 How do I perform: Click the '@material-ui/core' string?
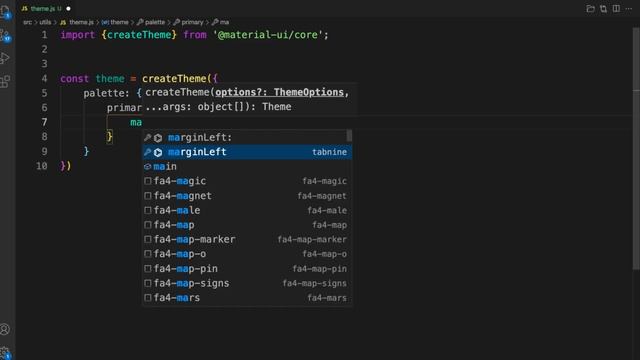point(268,35)
